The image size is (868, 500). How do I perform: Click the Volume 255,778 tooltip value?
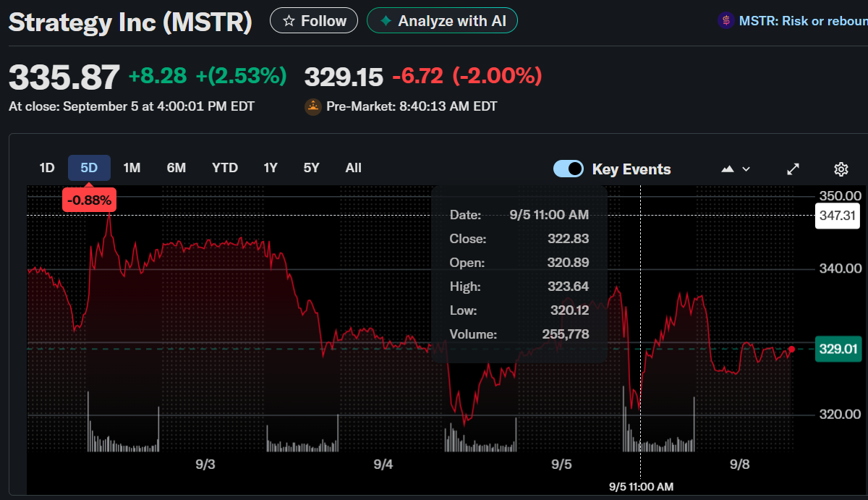[x=566, y=334]
